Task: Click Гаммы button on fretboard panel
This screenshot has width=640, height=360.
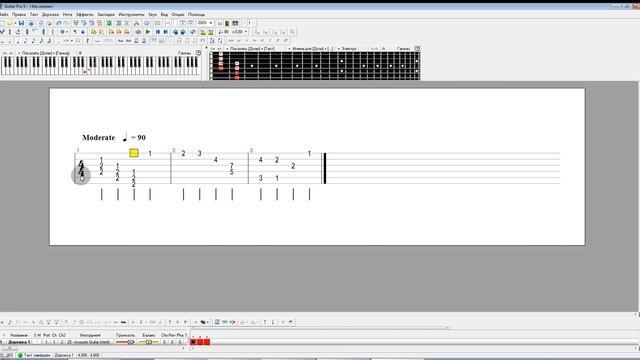Action: point(403,49)
